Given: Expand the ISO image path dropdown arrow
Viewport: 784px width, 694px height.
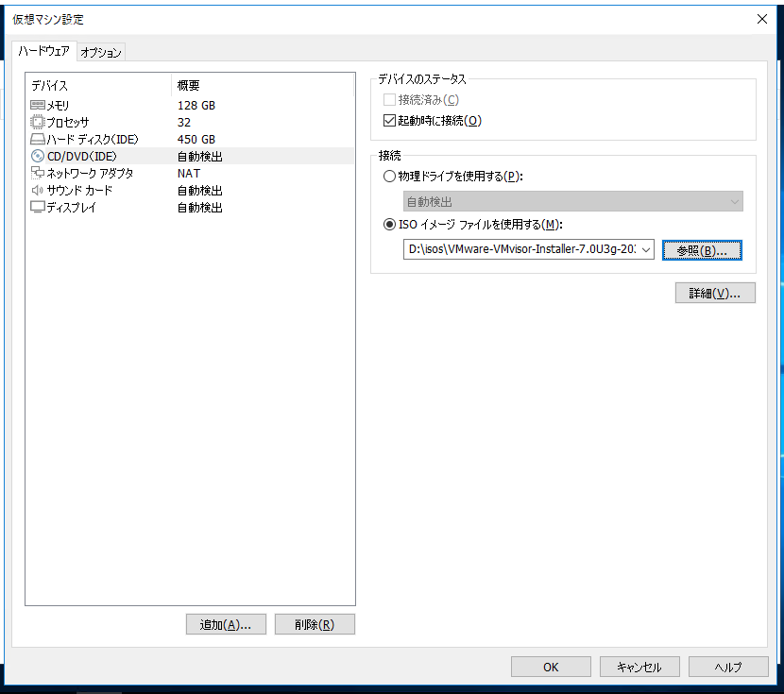Looking at the screenshot, I should tap(646, 249).
